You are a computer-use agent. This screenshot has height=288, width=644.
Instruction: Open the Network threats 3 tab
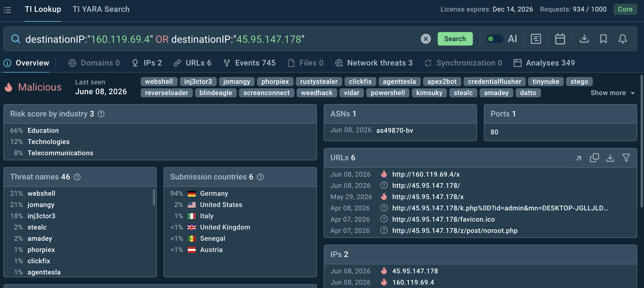[x=374, y=63]
